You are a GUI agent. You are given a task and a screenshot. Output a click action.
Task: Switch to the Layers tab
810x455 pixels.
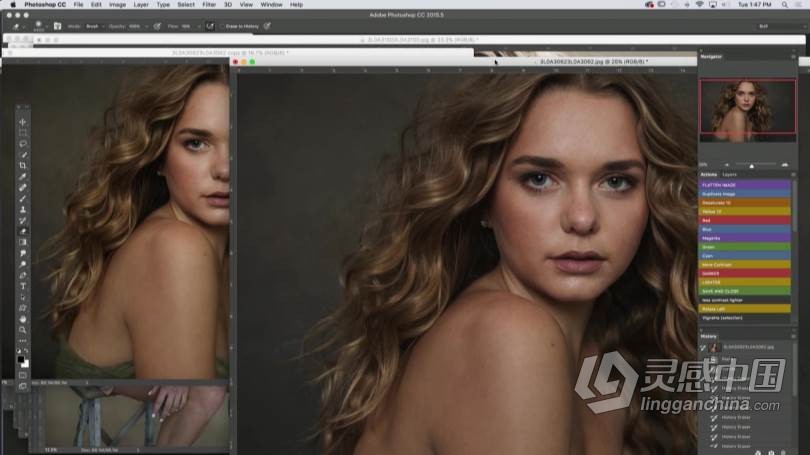[729, 175]
